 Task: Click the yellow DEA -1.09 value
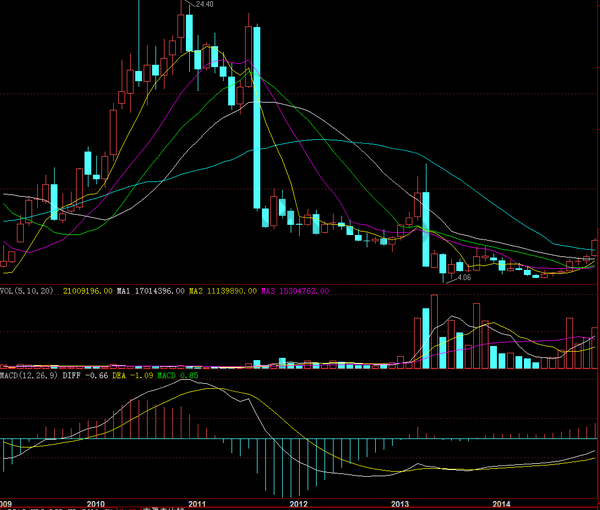[135, 377]
